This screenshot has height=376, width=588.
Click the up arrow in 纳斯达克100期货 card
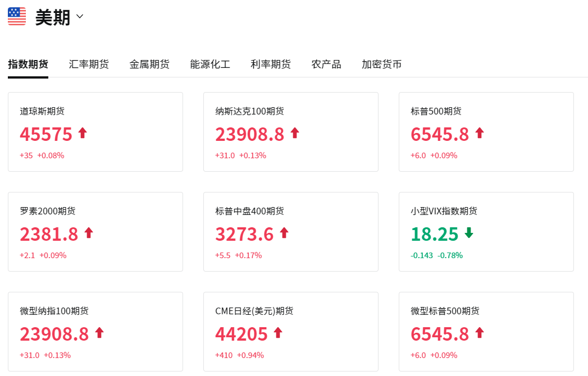(x=295, y=132)
